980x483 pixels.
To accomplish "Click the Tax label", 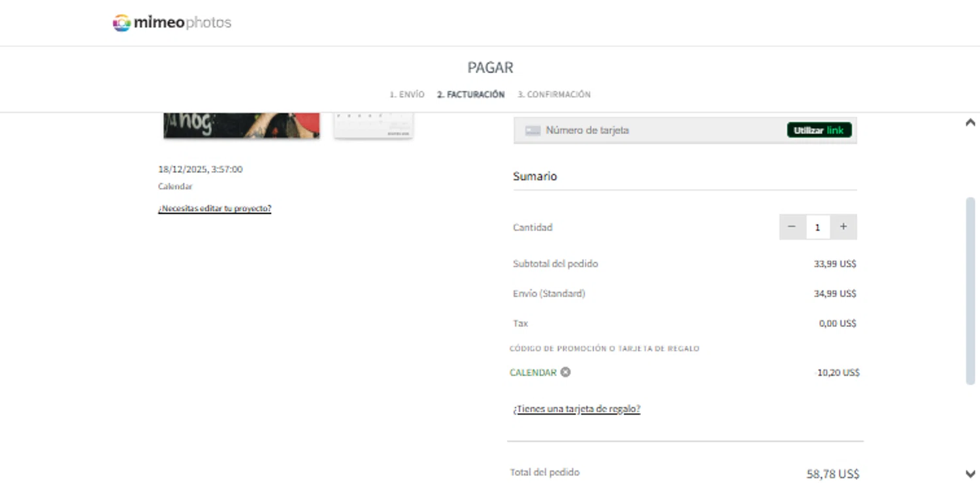I will tap(520, 324).
